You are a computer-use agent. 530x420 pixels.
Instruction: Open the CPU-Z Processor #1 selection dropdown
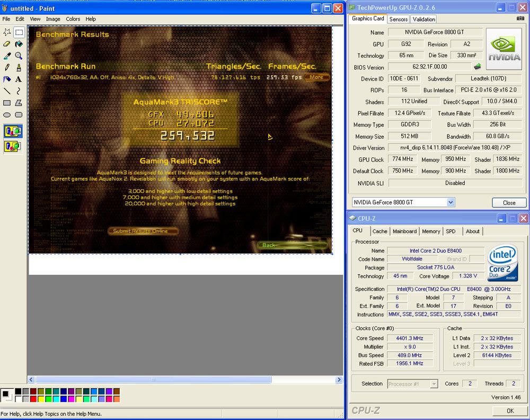coord(434,384)
